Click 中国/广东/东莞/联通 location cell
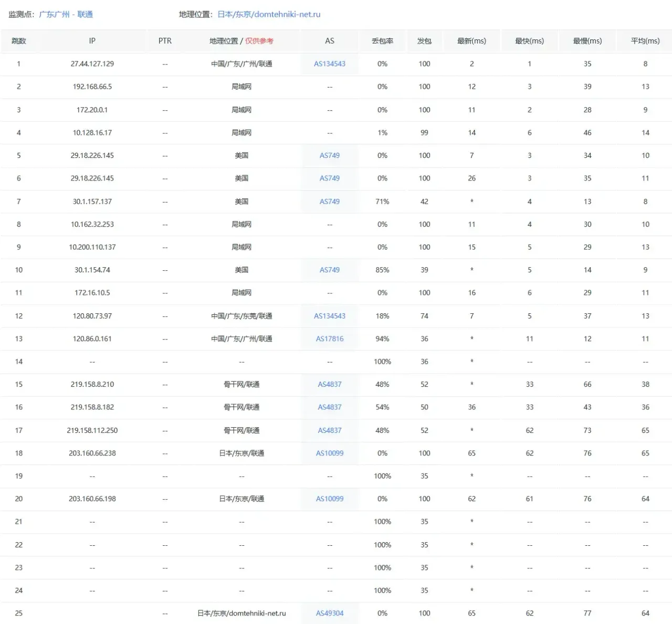672x624 pixels. pyautogui.click(x=241, y=316)
